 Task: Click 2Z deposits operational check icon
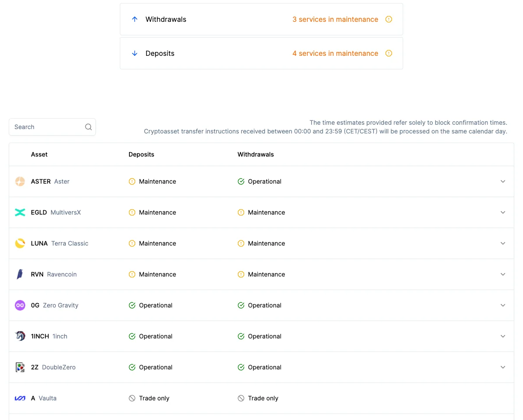(132, 367)
